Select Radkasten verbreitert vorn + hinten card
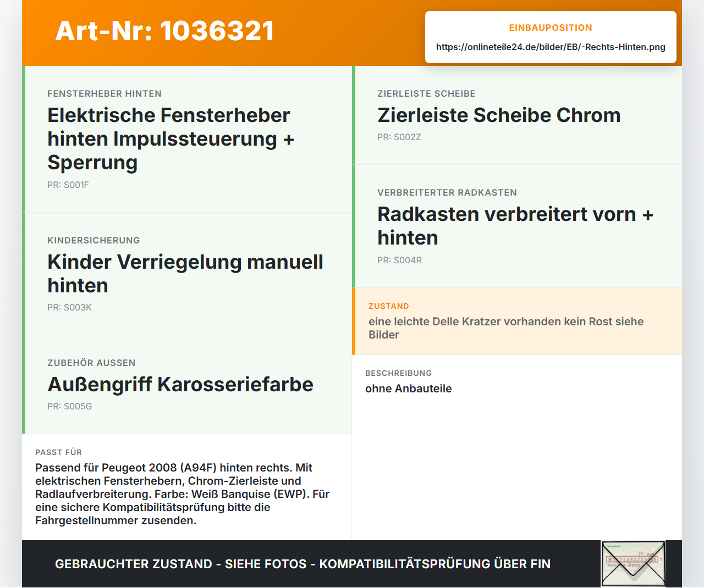The image size is (704, 588). click(517, 226)
